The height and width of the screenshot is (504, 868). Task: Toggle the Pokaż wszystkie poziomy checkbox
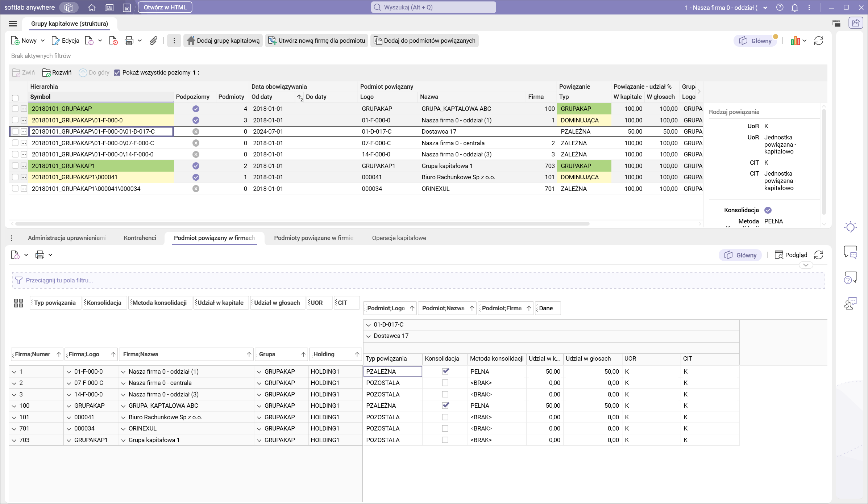pos(117,73)
